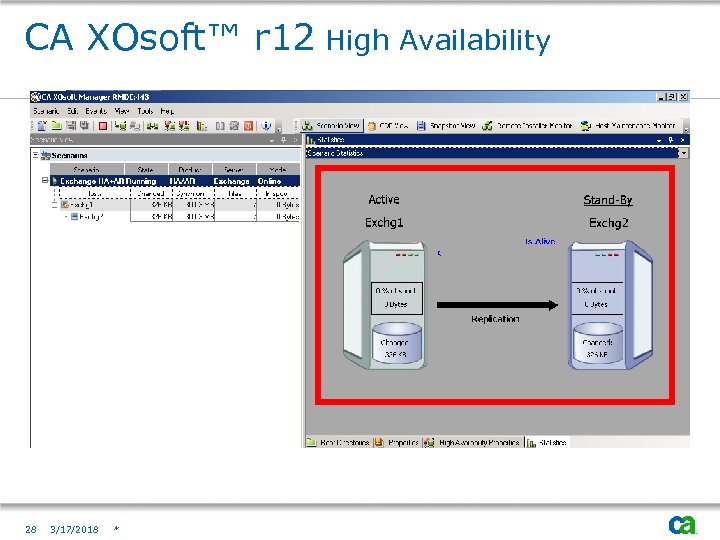Click the red Stop scenario toolbar icon
This screenshot has height=540, width=720.
pyautogui.click(x=103, y=126)
